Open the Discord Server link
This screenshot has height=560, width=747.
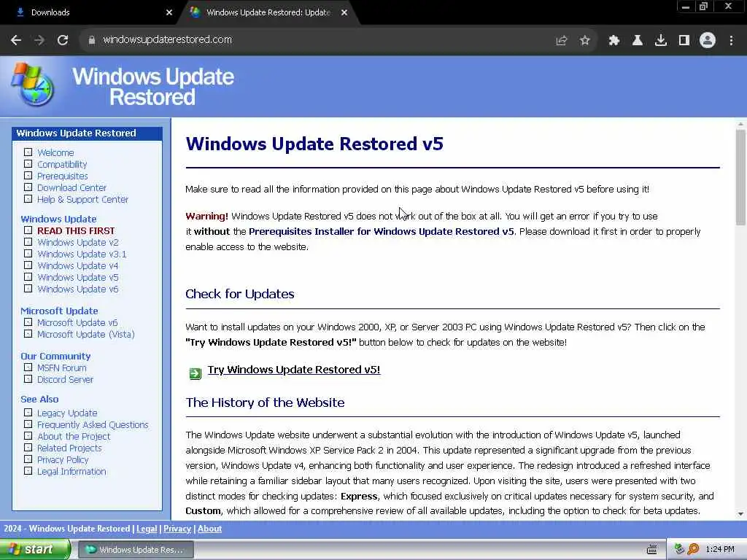pyautogui.click(x=65, y=379)
